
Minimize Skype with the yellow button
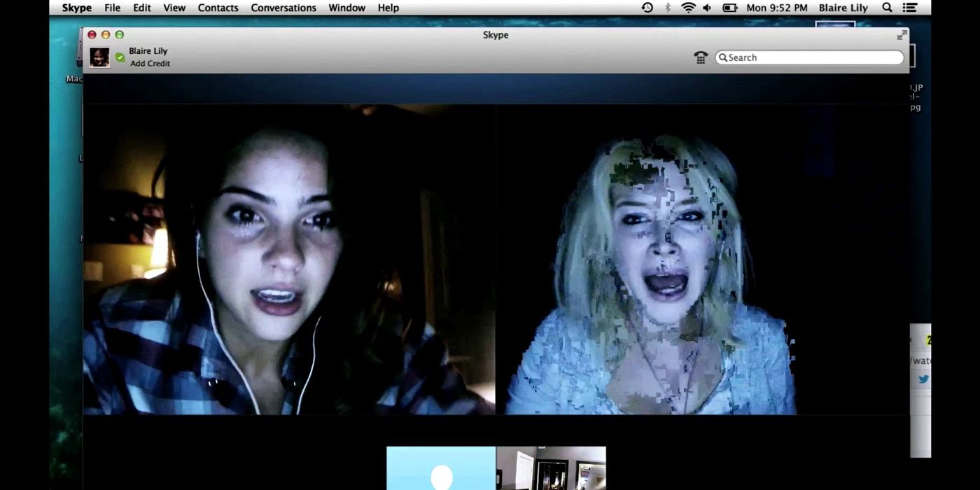(x=106, y=35)
